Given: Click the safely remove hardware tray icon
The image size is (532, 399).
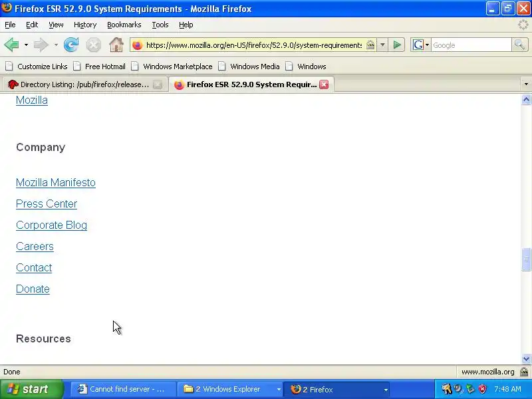Looking at the screenshot, I should (470, 389).
